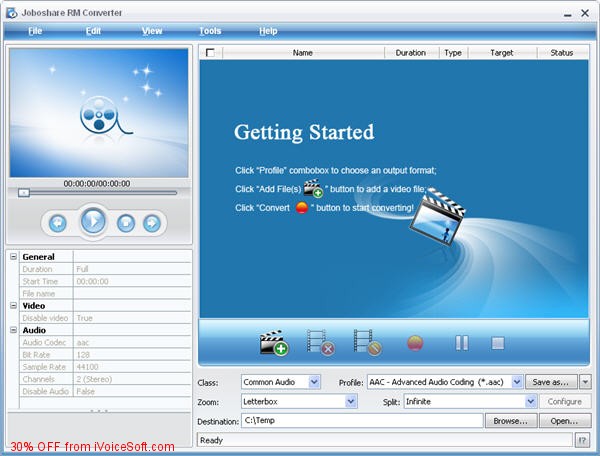
Task: Click the Name column header
Action: click(x=303, y=53)
